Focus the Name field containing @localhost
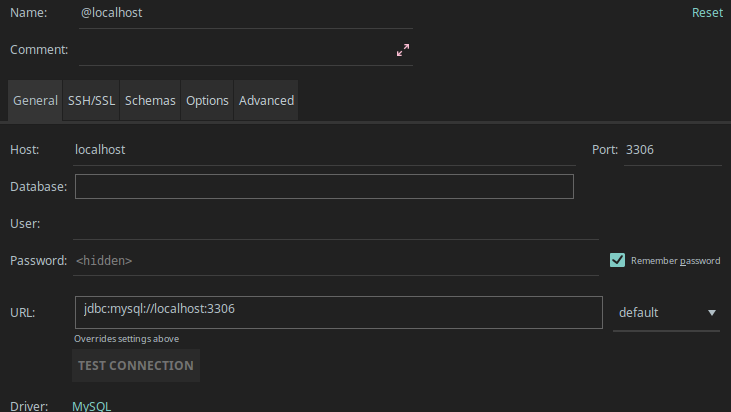Image resolution: width=731 pixels, height=412 pixels. pos(240,14)
